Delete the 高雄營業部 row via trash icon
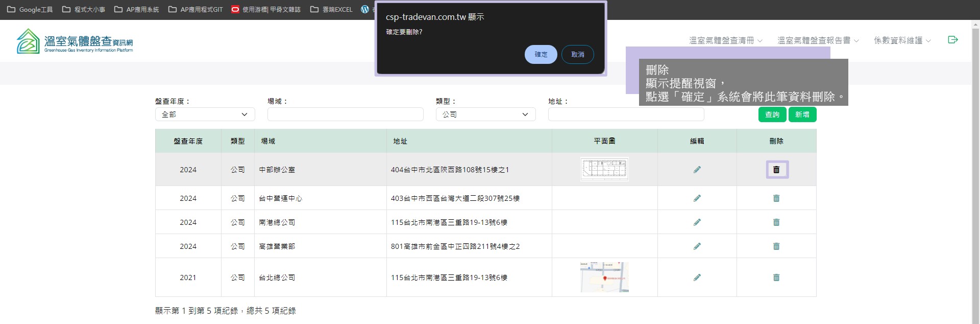The height and width of the screenshot is (324, 980). click(x=776, y=246)
